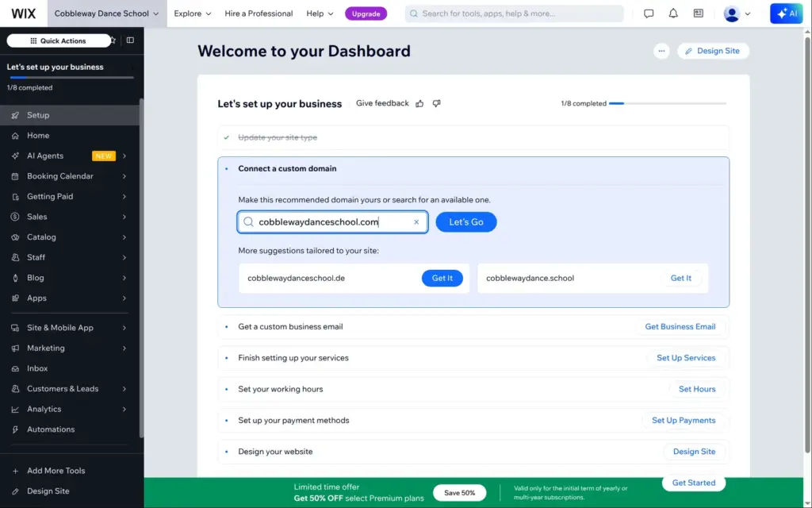Image resolution: width=812 pixels, height=508 pixels.
Task: Expand the Sales submenu arrow
Action: click(124, 217)
